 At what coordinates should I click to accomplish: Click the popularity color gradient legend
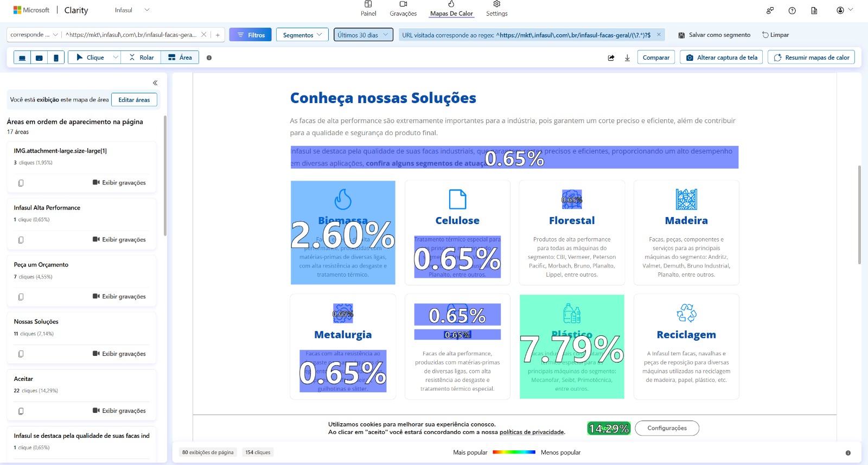pos(514,452)
